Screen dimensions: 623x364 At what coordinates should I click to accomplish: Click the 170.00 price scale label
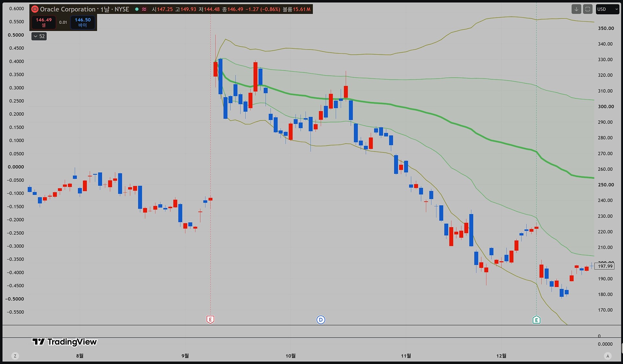(x=605, y=310)
